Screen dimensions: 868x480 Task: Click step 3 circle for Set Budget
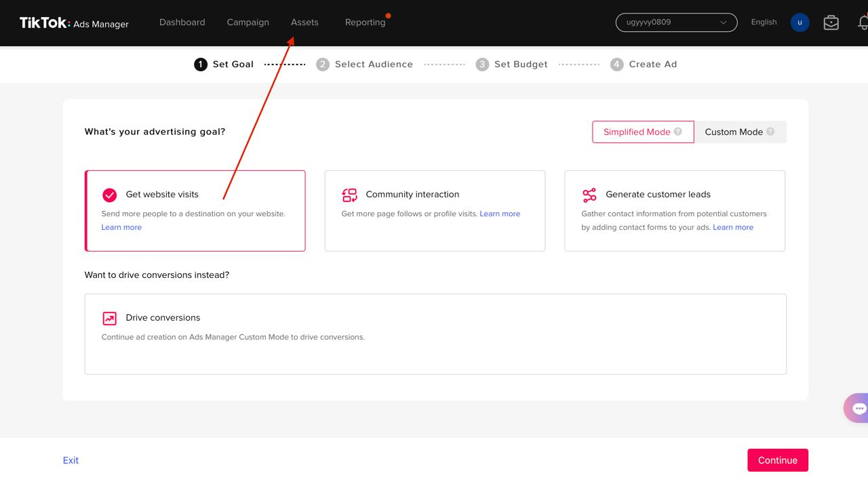coord(482,64)
